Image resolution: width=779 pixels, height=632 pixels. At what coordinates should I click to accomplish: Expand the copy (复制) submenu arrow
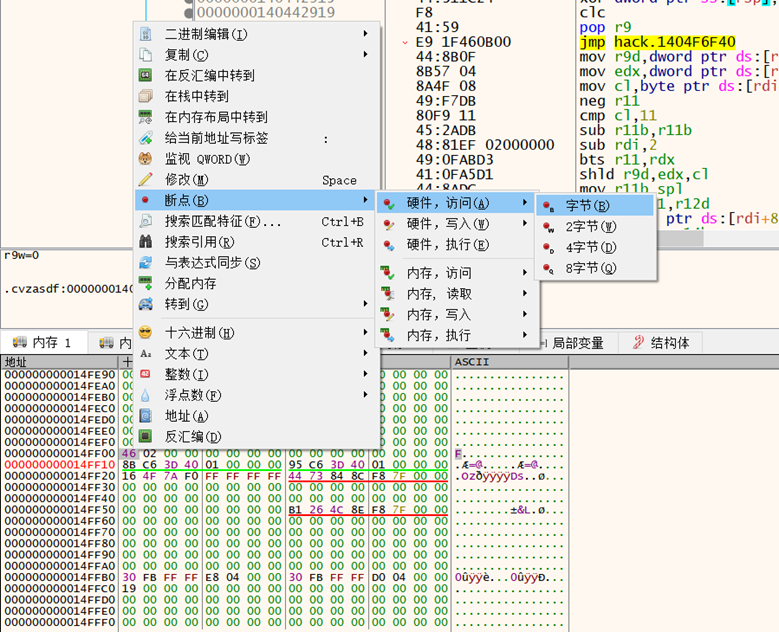(x=365, y=55)
